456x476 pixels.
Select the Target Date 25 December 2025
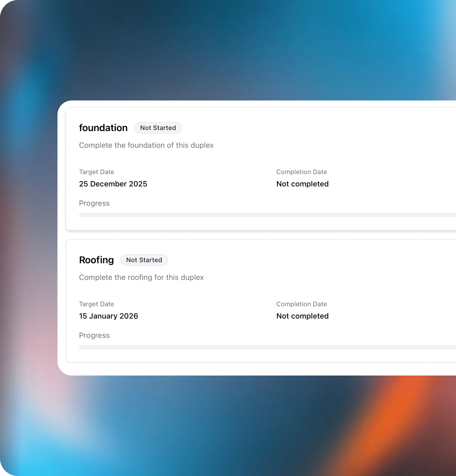(113, 184)
